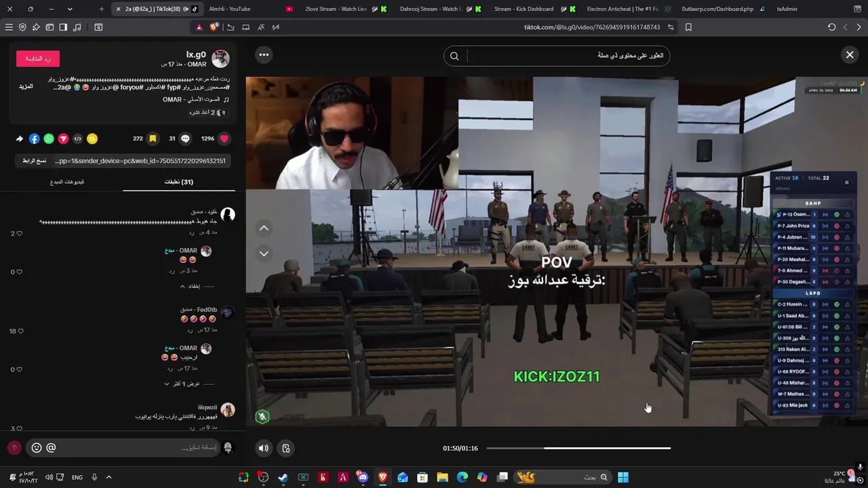Switch keyboard language ENG indicator

pyautogui.click(x=77, y=477)
